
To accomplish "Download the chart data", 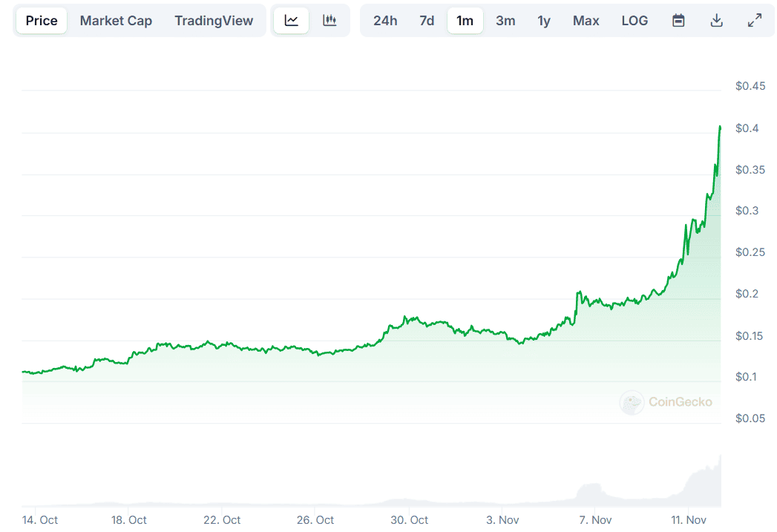I will pos(716,21).
